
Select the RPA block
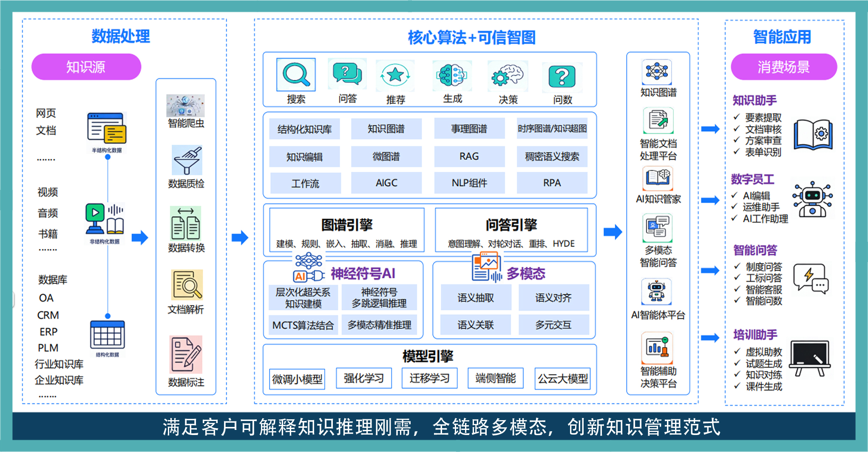click(552, 183)
